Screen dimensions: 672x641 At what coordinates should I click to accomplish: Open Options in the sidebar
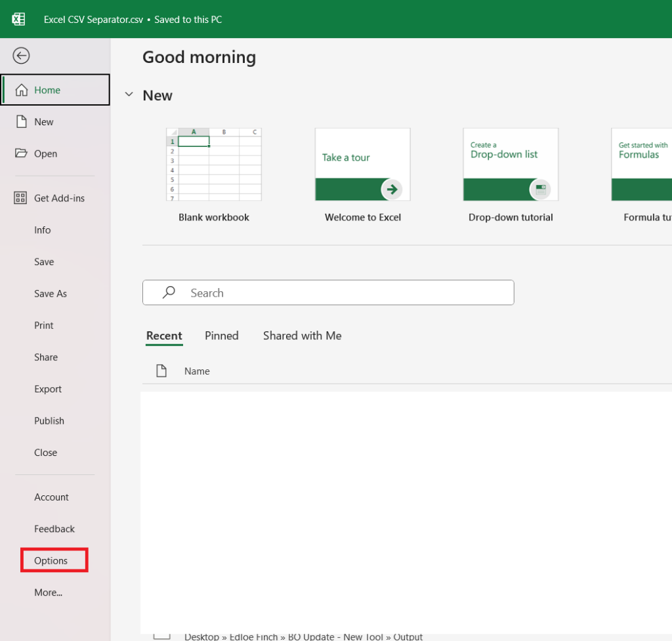(x=51, y=561)
